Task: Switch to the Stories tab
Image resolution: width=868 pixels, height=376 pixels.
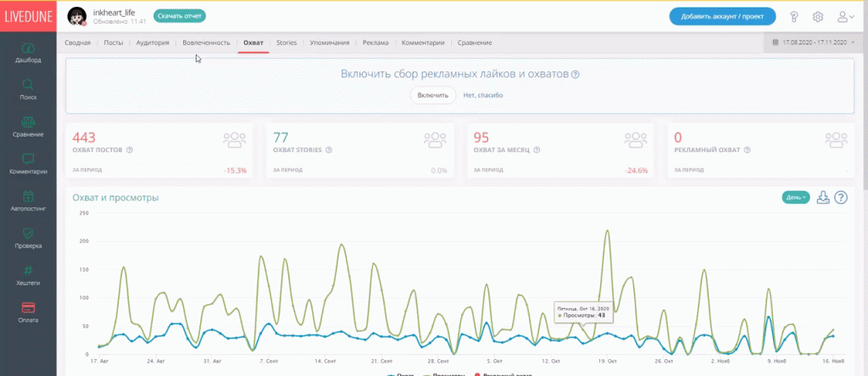Action: [x=287, y=42]
